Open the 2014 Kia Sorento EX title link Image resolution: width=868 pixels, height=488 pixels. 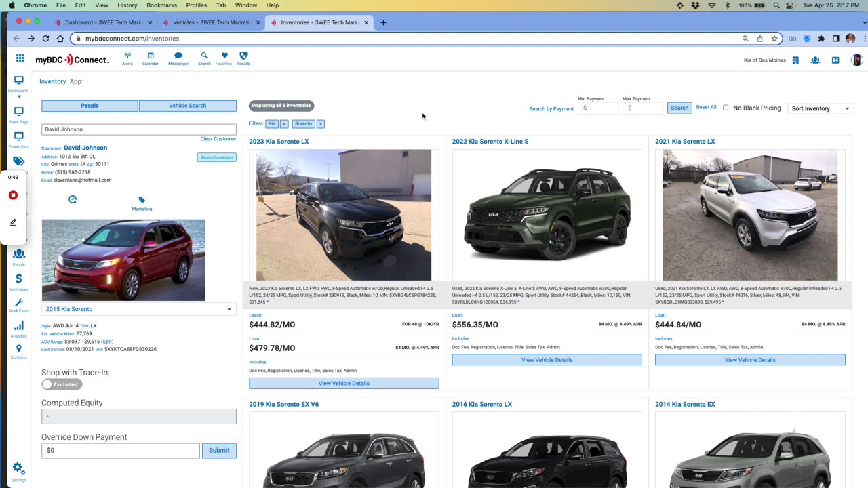pyautogui.click(x=685, y=405)
